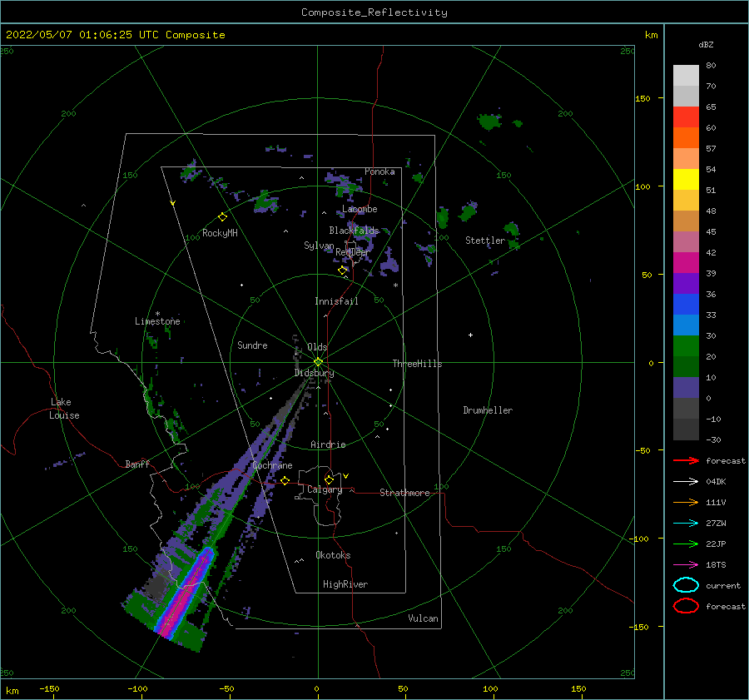This screenshot has height=700, width=749.
Task: Click the Sundre town label
Action: (252, 345)
